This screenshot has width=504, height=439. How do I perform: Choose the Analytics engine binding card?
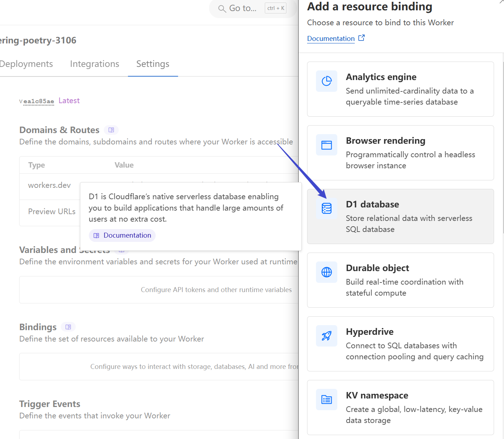(x=401, y=89)
